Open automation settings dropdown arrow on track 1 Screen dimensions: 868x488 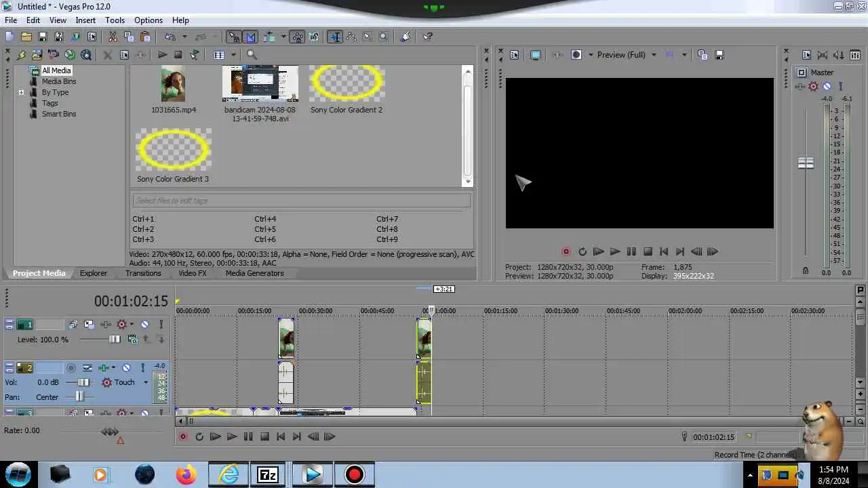(x=132, y=325)
